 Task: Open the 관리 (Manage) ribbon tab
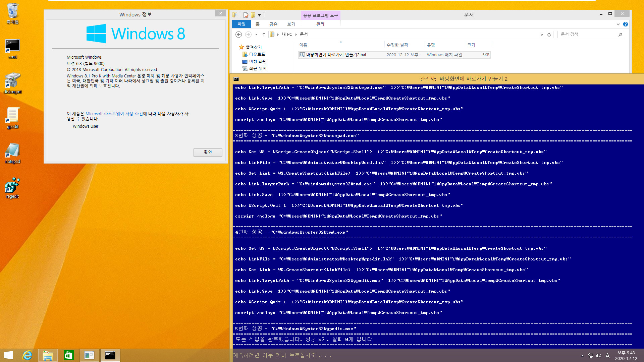tap(320, 24)
